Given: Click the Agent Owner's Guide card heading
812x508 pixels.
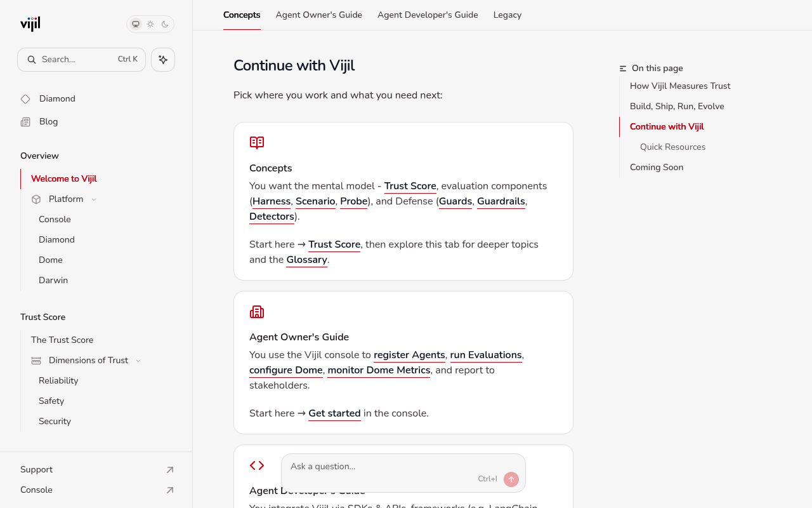Looking at the screenshot, I should [x=299, y=337].
